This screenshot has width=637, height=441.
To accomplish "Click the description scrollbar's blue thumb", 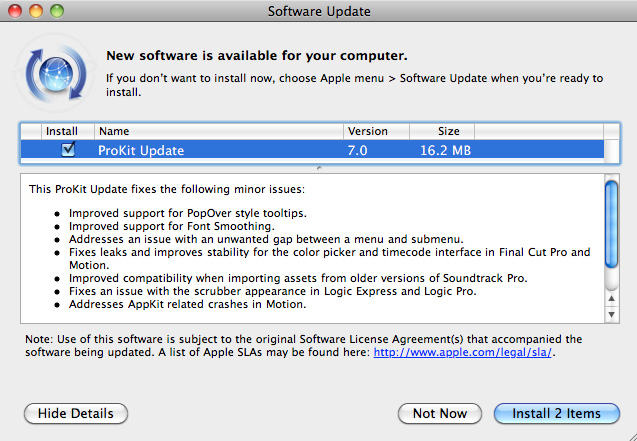I will click(x=611, y=224).
